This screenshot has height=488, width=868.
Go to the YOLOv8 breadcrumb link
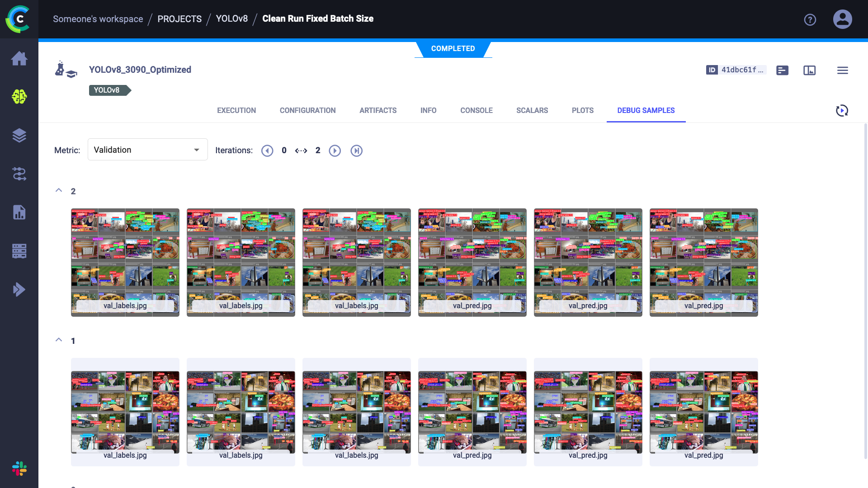231,19
